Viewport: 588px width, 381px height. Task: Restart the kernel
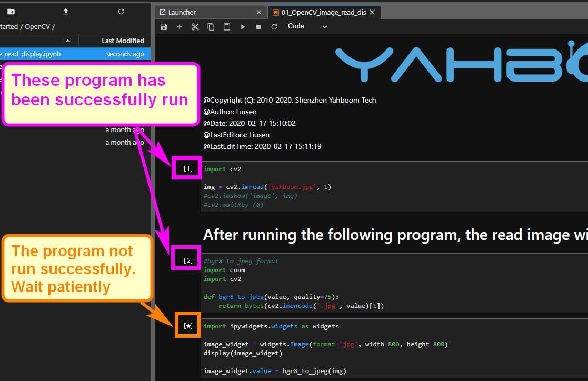[274, 27]
